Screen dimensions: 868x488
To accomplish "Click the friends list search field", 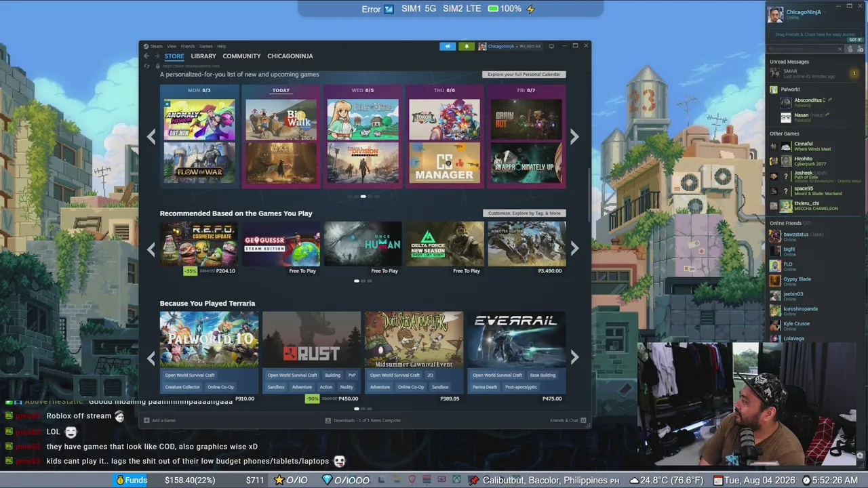I will [x=804, y=49].
